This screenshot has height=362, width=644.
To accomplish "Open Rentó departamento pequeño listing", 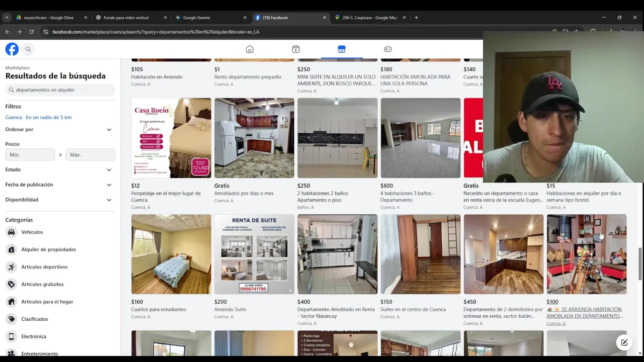I will [248, 77].
